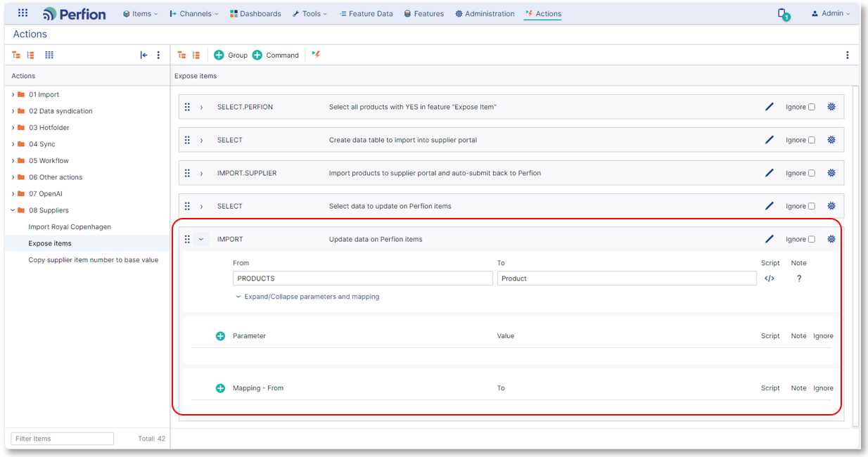Viewport: 868px width, 457px height.
Task: Open 'Import Royal Copenhagen' action
Action: pyautogui.click(x=70, y=227)
